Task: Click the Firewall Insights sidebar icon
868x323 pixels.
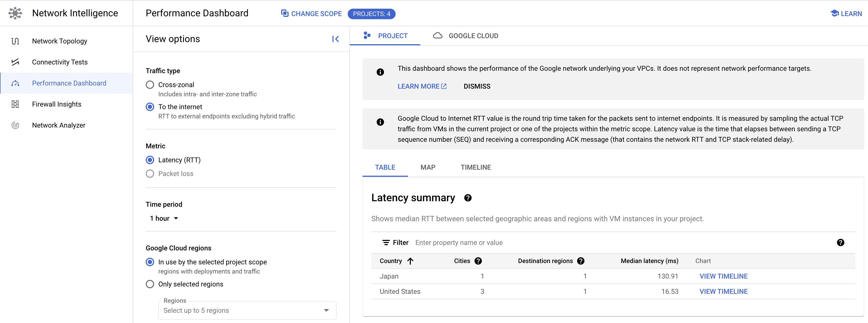Action: coord(15,104)
